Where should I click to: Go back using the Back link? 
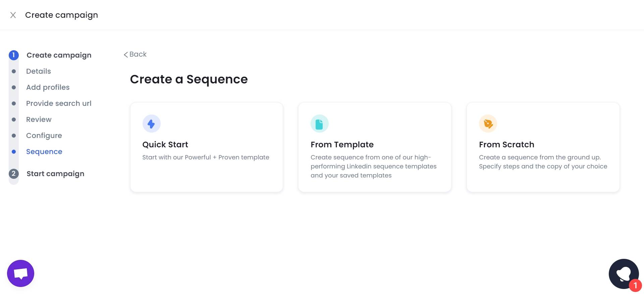pos(135,54)
